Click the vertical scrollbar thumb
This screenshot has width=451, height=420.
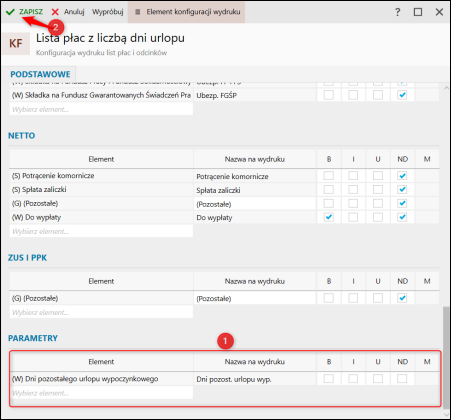(446, 357)
